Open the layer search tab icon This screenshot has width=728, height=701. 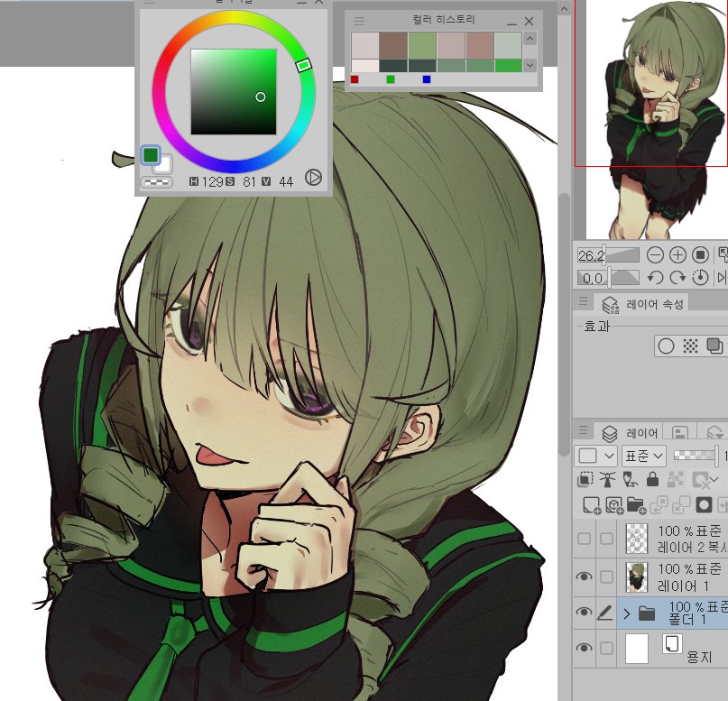(715, 433)
